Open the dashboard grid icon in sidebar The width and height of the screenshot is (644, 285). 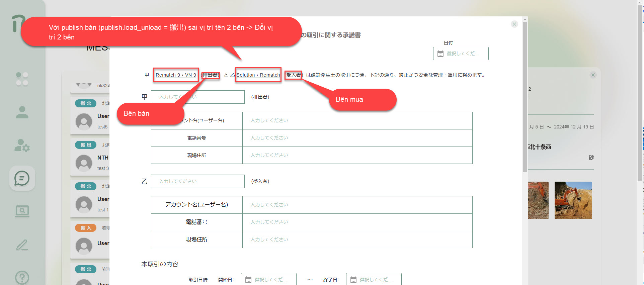tap(22, 79)
